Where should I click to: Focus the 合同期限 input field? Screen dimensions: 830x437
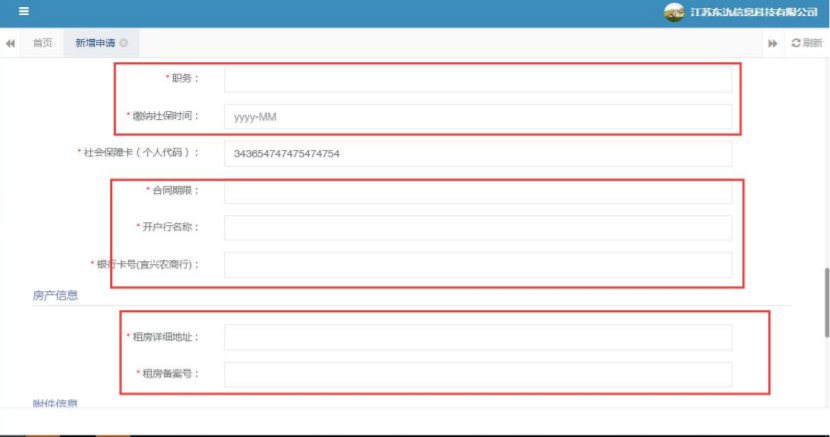[477, 191]
